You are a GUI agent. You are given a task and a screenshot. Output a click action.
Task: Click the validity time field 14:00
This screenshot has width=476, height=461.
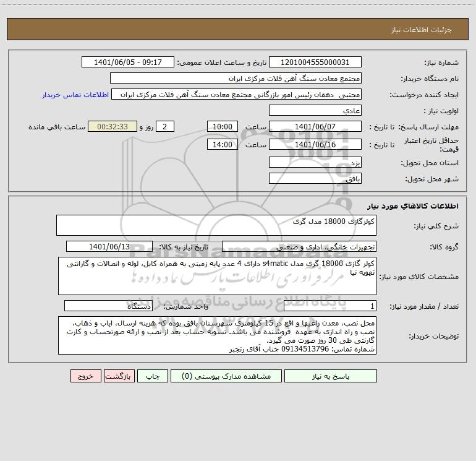tap(222, 144)
